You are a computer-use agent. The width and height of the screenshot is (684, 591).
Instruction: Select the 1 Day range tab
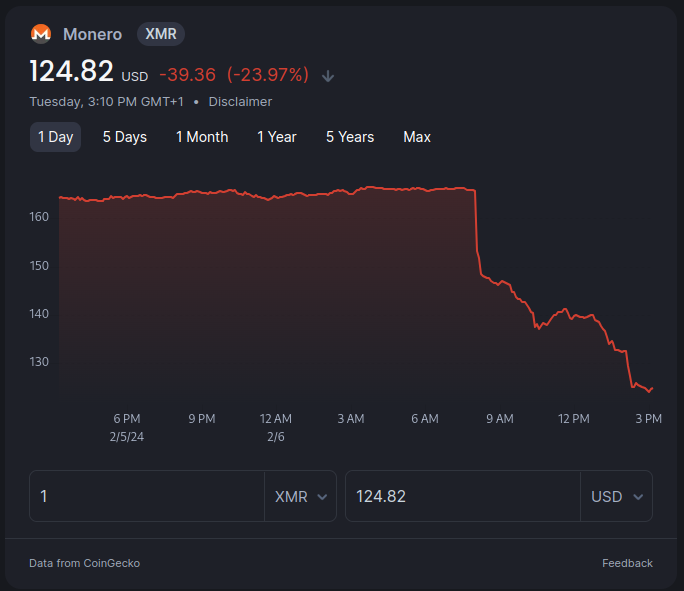55,137
